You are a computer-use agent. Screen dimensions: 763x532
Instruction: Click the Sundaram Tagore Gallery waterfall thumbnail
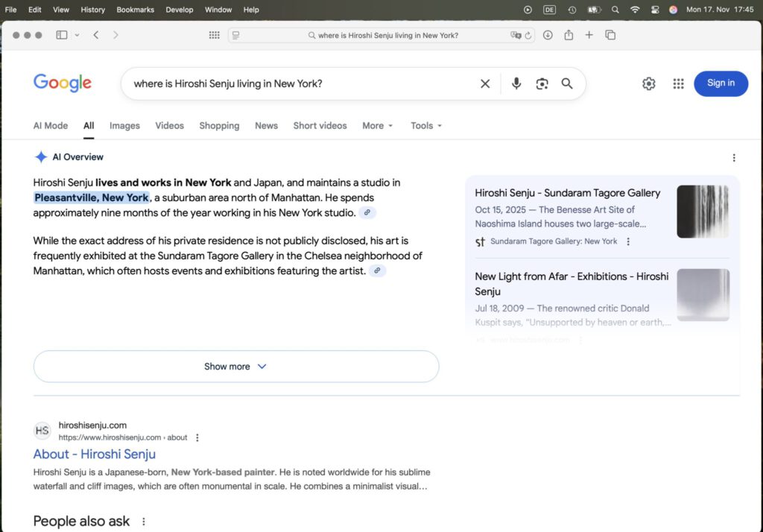tap(703, 212)
